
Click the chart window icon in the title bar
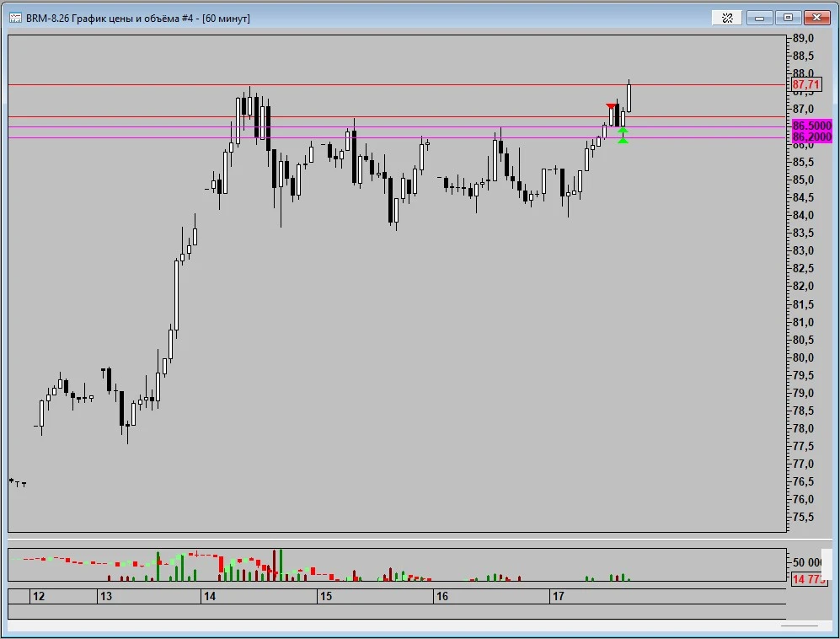(x=15, y=19)
